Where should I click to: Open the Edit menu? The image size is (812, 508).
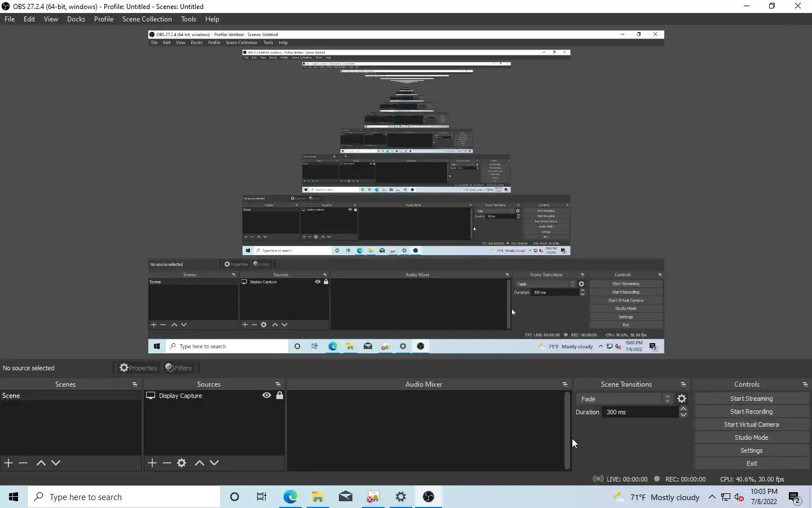click(x=29, y=19)
